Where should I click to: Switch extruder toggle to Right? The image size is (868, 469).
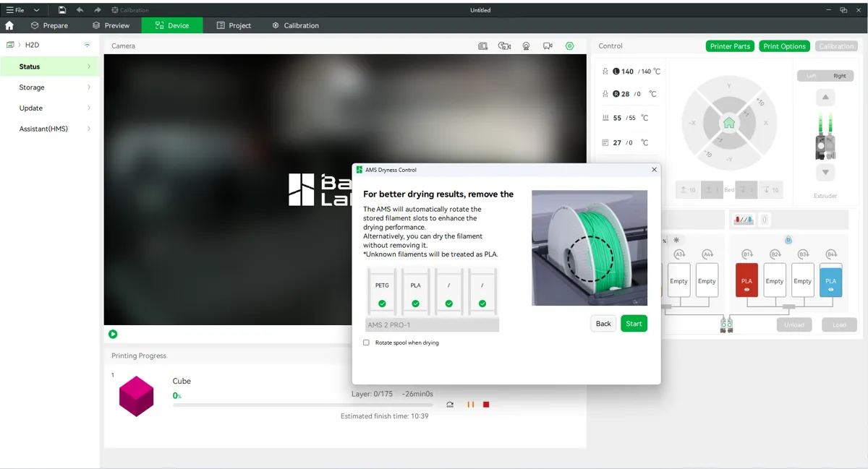pyautogui.click(x=839, y=76)
